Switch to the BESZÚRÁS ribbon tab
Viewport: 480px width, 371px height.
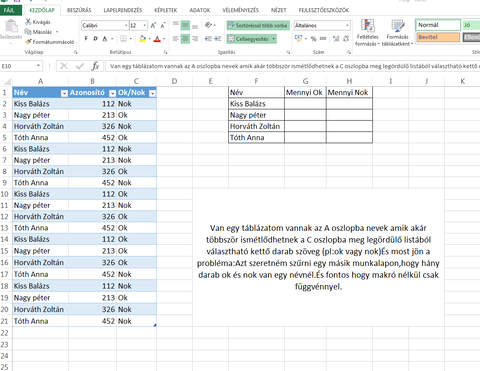79,10
